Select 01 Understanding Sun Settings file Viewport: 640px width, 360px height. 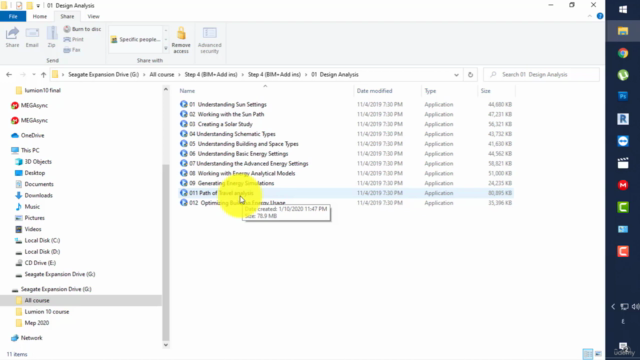coord(228,104)
